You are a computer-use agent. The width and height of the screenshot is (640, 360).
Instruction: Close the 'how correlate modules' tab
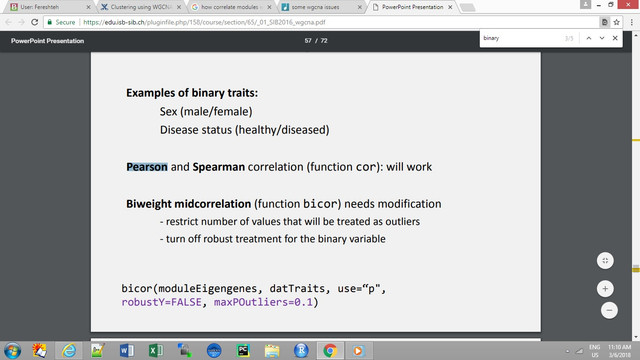click(269, 7)
